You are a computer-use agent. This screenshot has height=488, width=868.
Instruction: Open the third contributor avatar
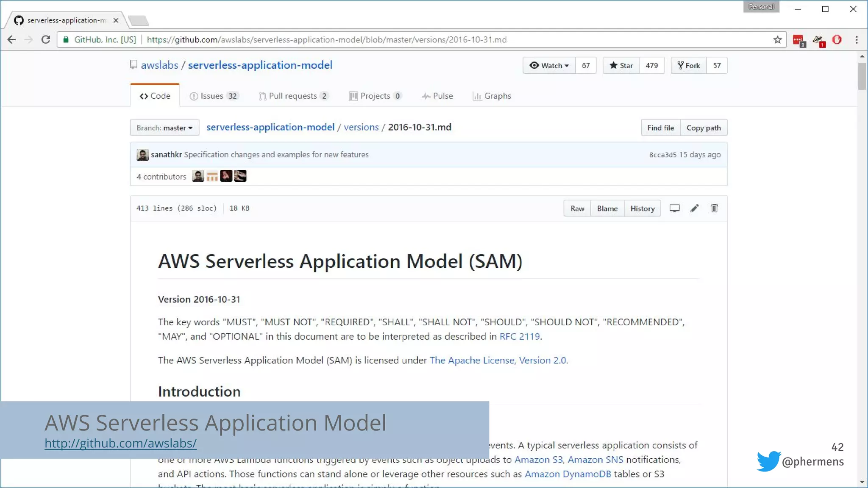226,176
